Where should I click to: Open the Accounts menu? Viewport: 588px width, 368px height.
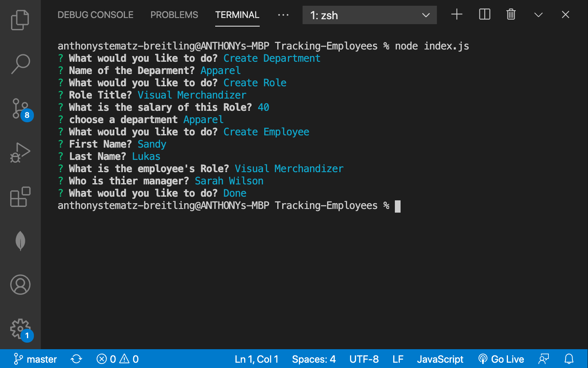pyautogui.click(x=20, y=285)
